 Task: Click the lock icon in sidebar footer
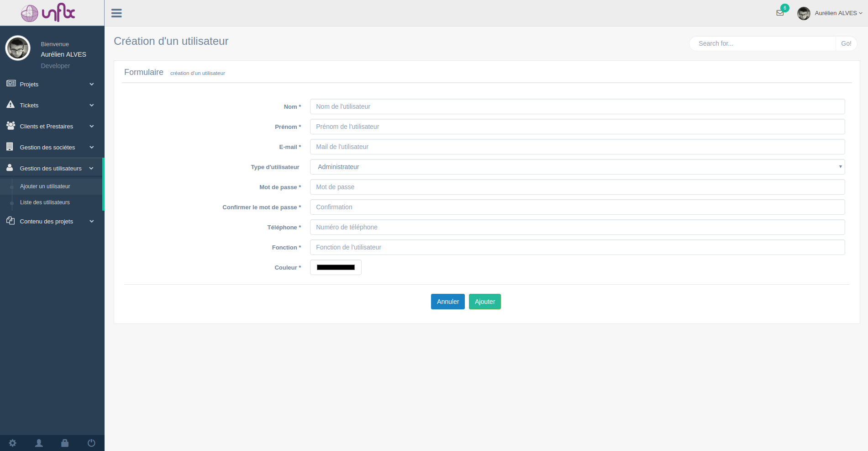65,443
